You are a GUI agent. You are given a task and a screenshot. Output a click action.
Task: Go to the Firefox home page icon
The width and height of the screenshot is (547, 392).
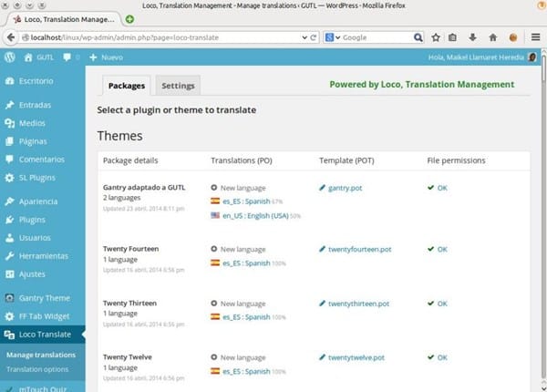click(x=492, y=37)
